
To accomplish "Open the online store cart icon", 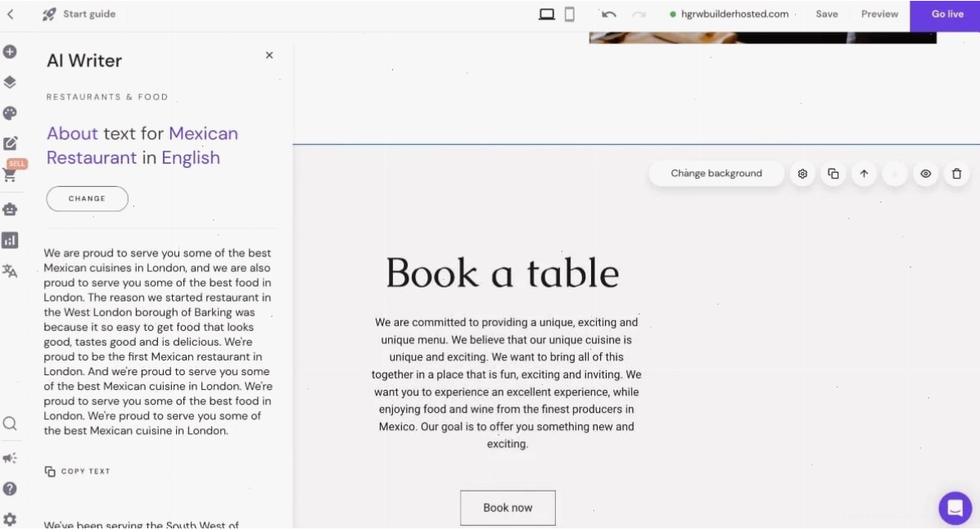I will (x=10, y=175).
